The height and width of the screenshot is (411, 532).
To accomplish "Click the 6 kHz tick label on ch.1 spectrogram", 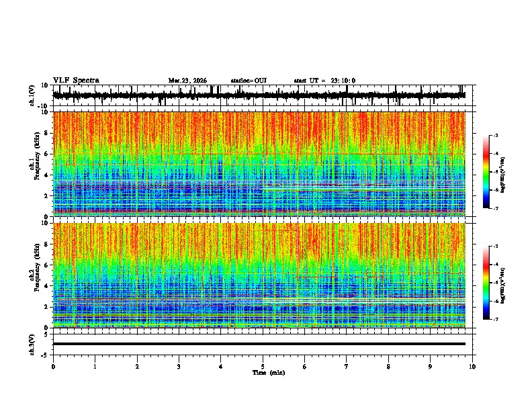I will pos(46,154).
